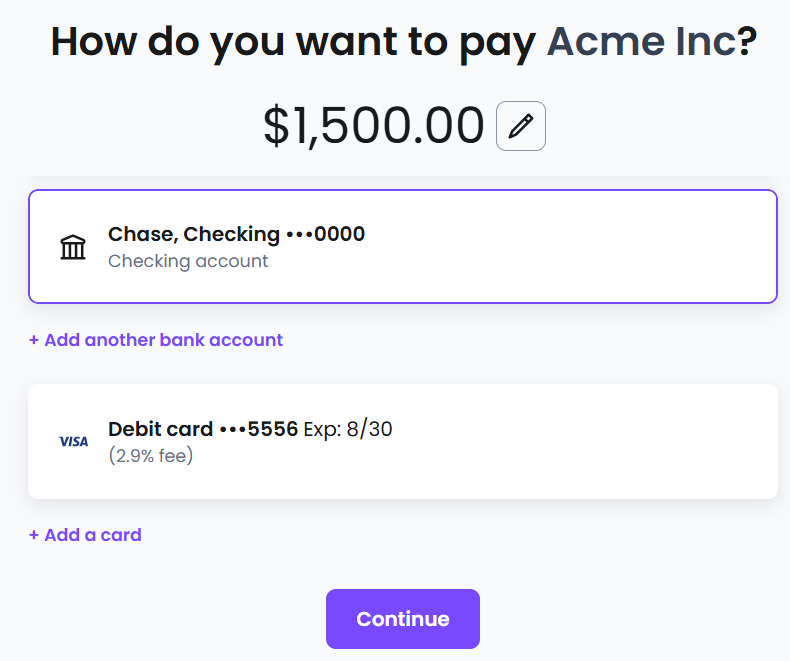Click the Exp: 8/30 expiration text
The width and height of the screenshot is (790, 661).
point(348,429)
